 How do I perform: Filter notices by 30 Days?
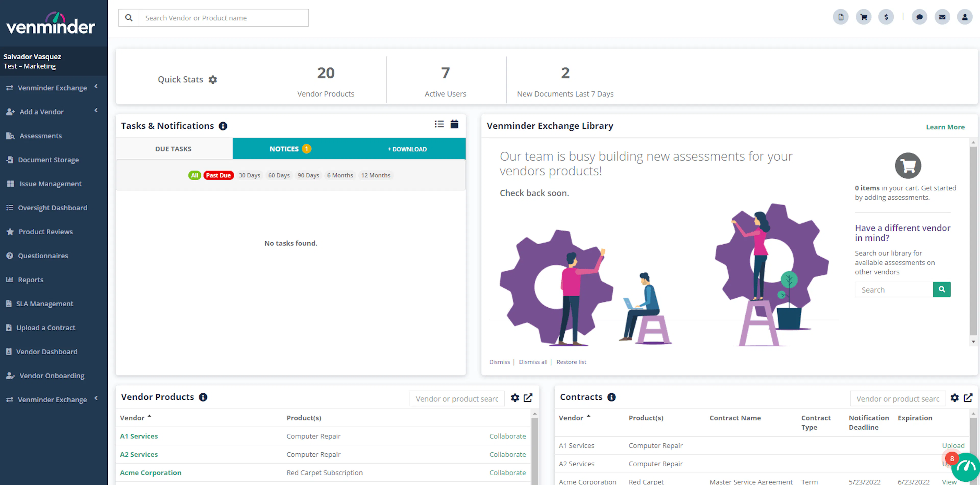click(x=249, y=175)
